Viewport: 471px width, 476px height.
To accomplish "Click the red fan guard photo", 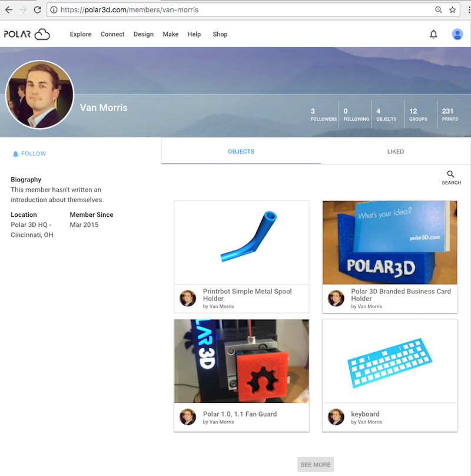I will coord(241,361).
